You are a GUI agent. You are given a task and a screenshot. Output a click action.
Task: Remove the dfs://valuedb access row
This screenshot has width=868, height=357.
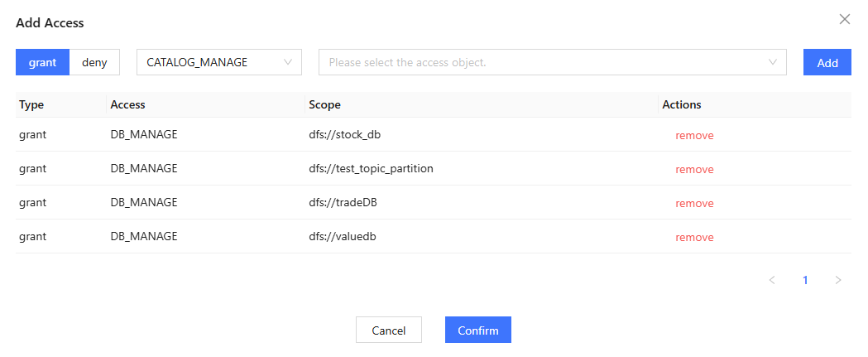[x=694, y=238]
